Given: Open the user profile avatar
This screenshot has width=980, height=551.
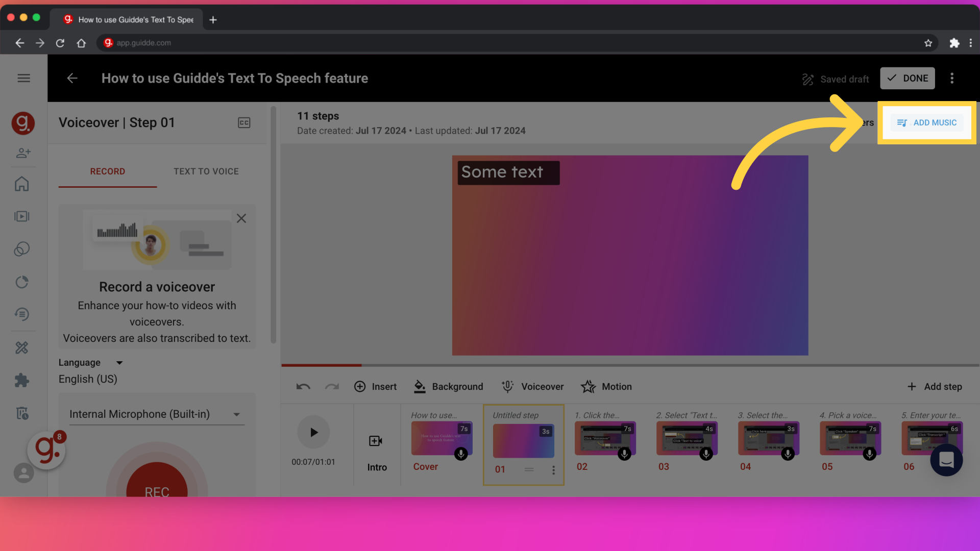Looking at the screenshot, I should click(23, 473).
